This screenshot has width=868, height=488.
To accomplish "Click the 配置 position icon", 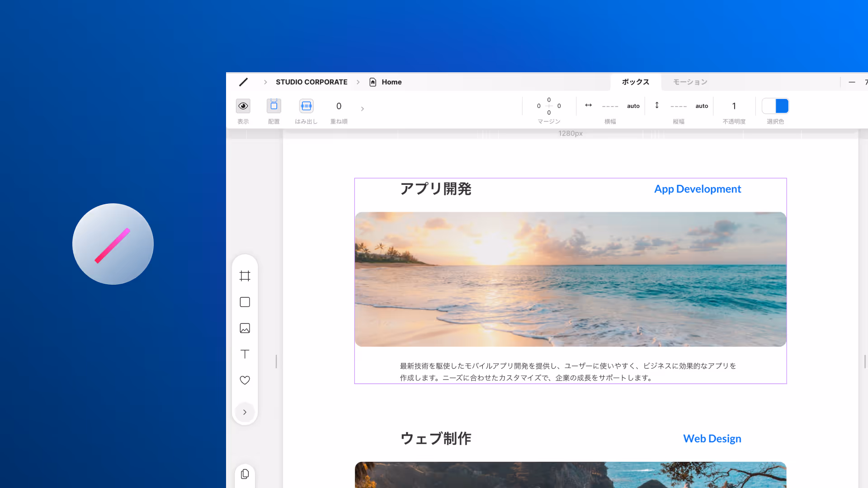I will click(274, 106).
